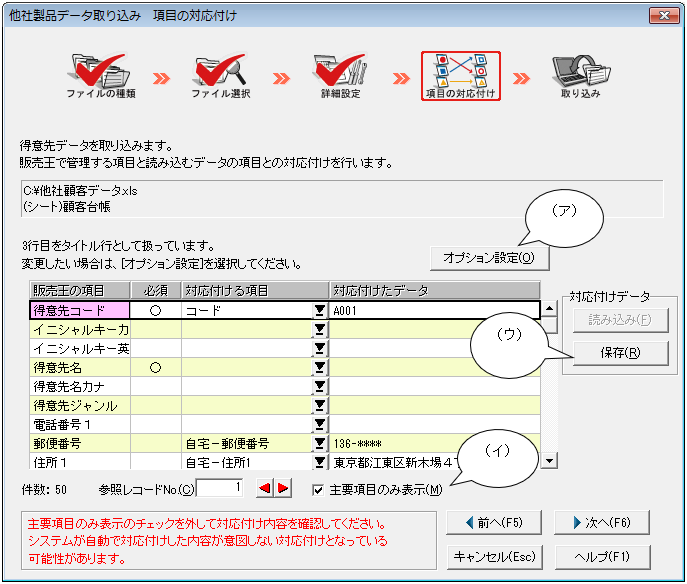The image size is (687, 584).
Task: Open dropdown for イニシャルキー英 row
Action: pos(320,348)
